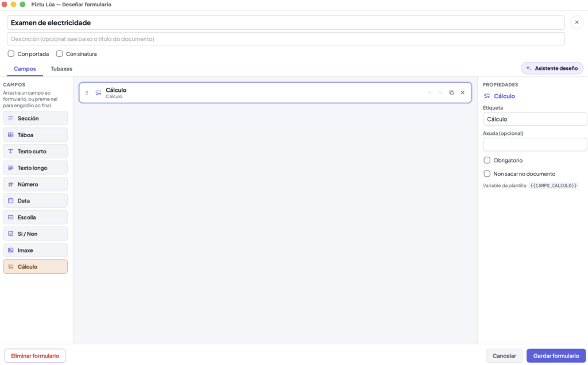Mark the field as Obrigatorio
Image resolution: width=588 pixels, height=365 pixels.
point(487,160)
